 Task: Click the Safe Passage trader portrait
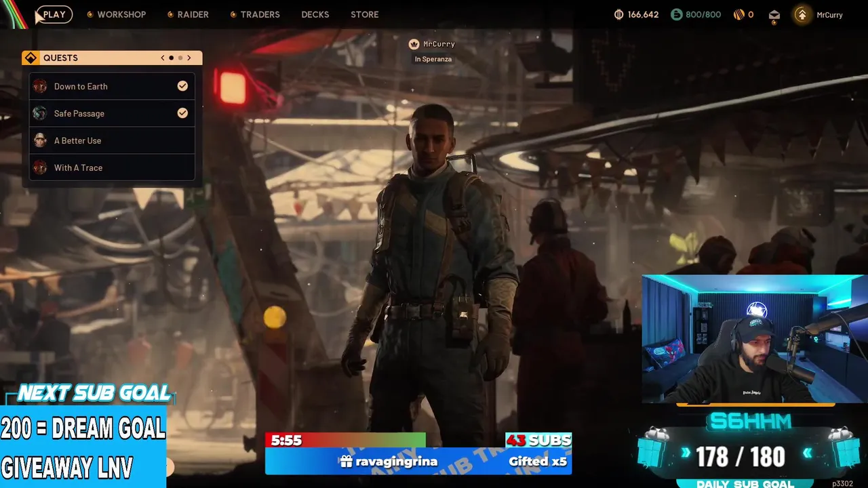[40, 113]
